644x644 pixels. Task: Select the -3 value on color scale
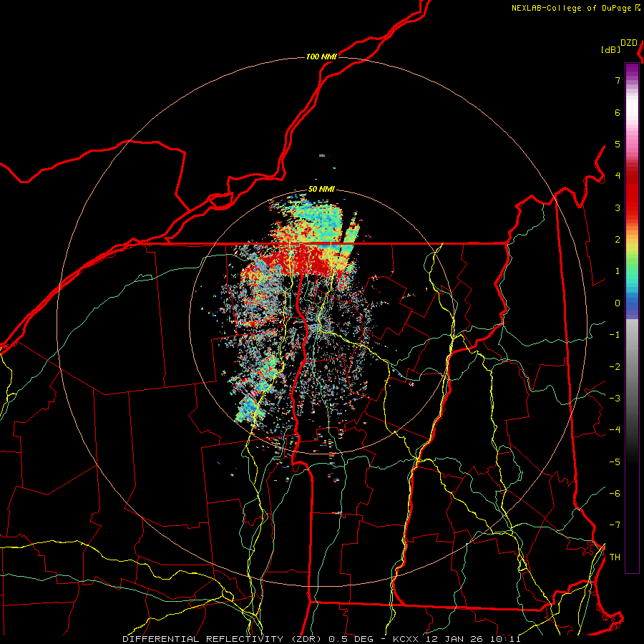click(615, 398)
